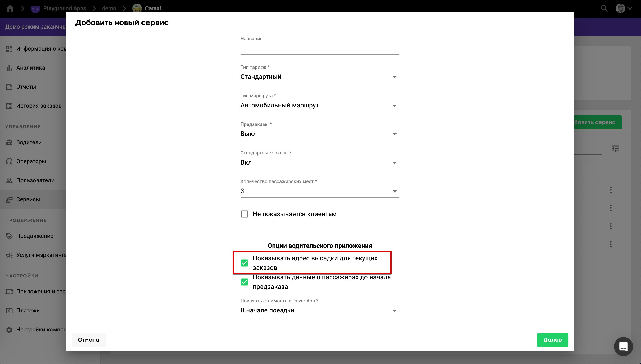
Task: Click the Drivers car icon
Action: coord(9,142)
